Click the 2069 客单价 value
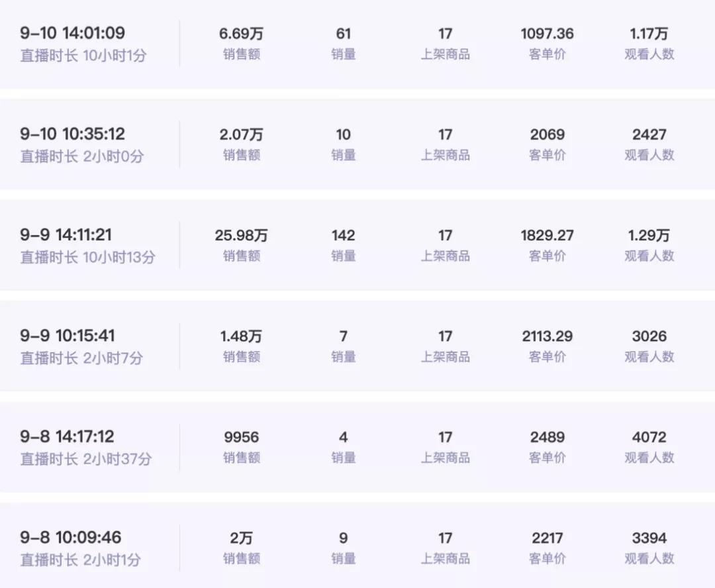Screen dimensions: 715x588 pyautogui.click(x=547, y=134)
